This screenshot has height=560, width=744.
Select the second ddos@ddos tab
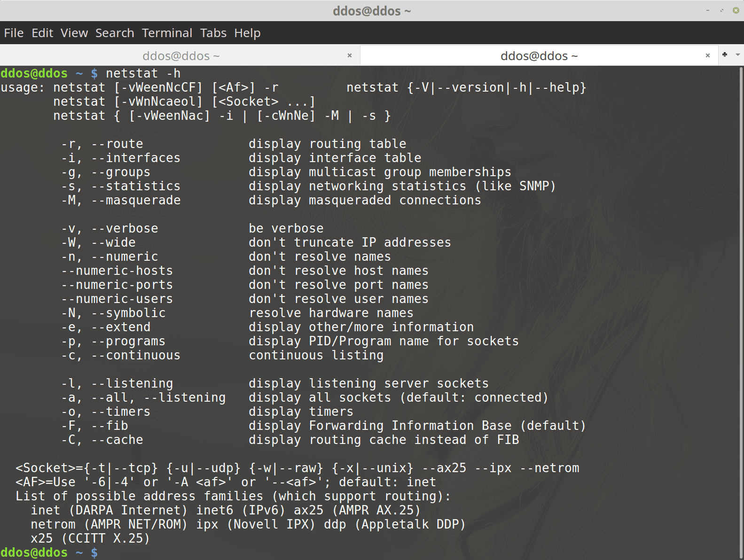pyautogui.click(x=539, y=56)
